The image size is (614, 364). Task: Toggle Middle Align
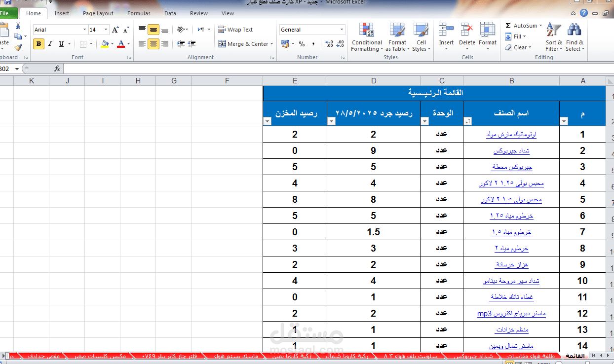pos(153,30)
